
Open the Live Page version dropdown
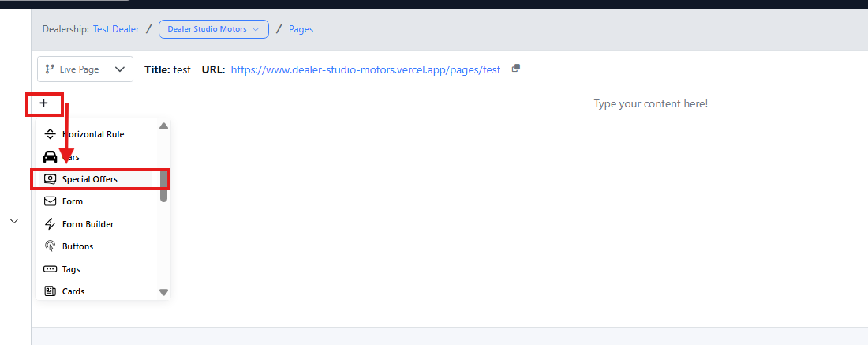[85, 69]
